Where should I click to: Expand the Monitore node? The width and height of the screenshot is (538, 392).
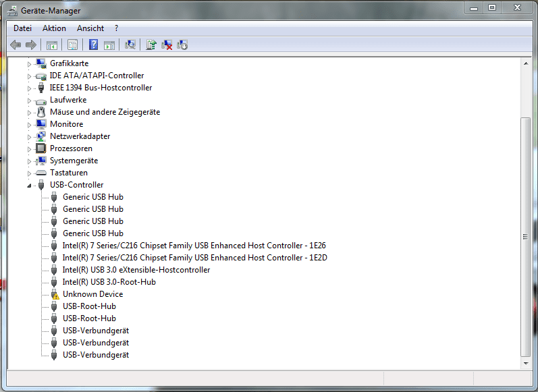click(29, 125)
